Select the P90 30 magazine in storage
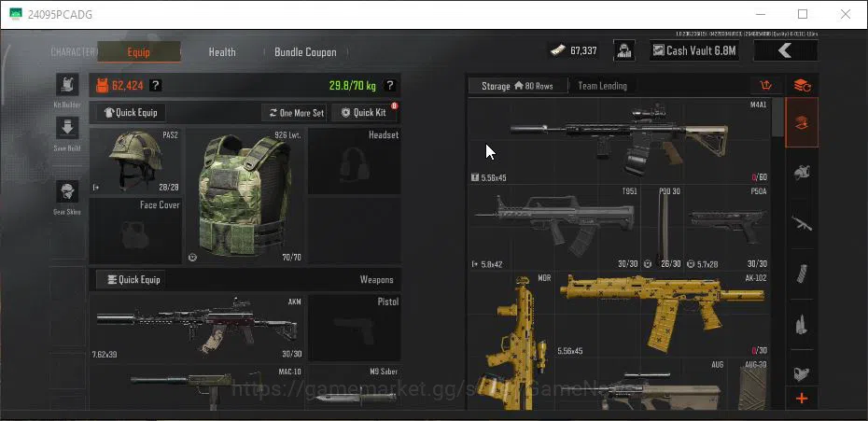868x421 pixels. coord(662,227)
